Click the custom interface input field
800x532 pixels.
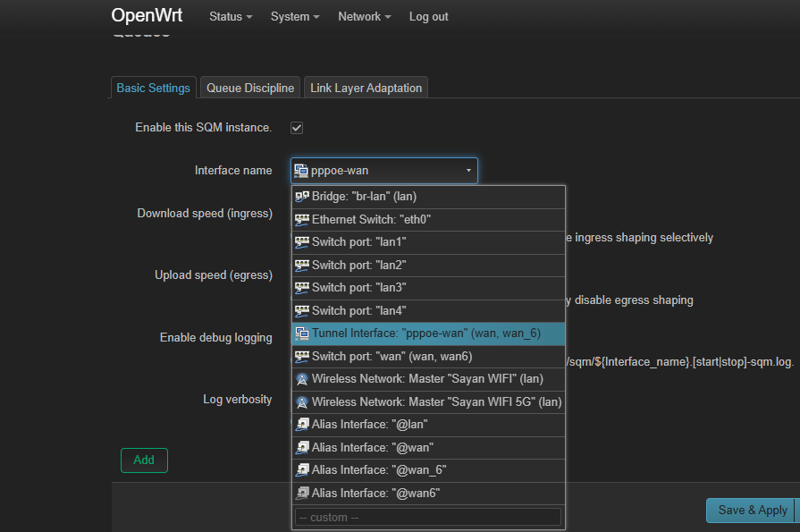click(x=427, y=517)
